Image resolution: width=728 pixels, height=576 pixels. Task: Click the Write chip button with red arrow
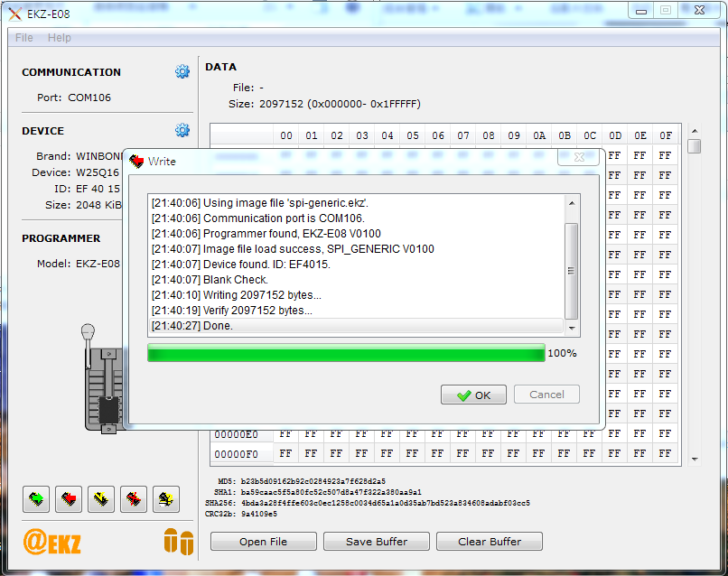point(69,497)
